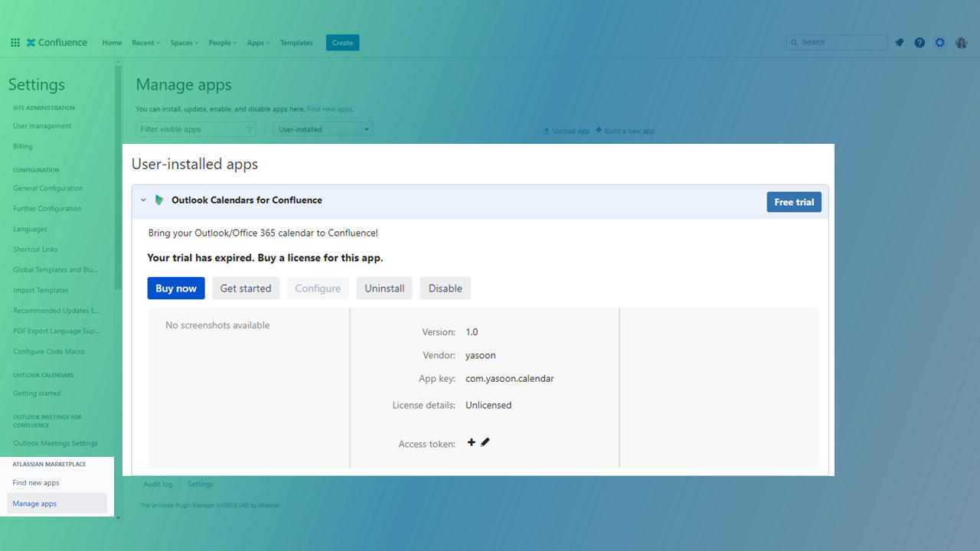Click the Filter visible apps field
The image size is (980, 551).
tap(191, 129)
